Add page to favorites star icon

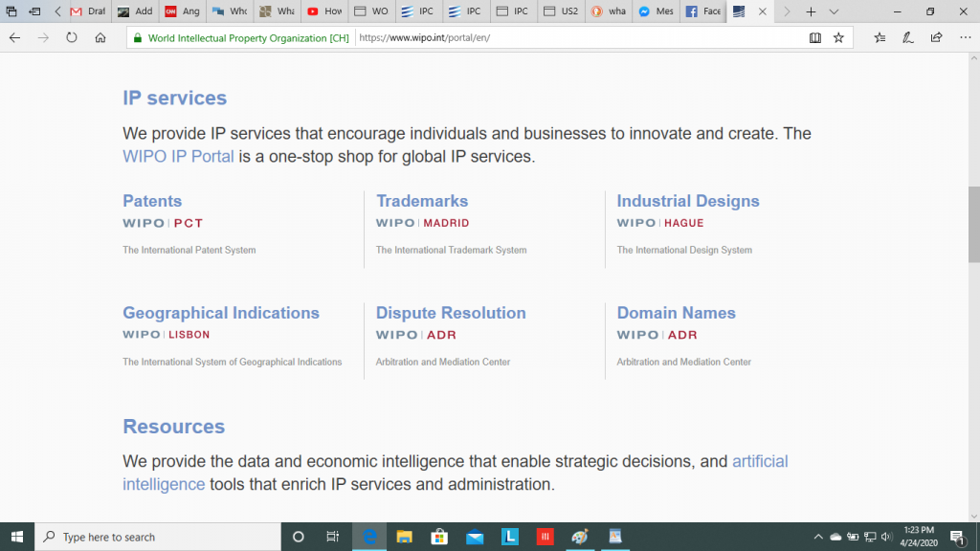click(838, 38)
